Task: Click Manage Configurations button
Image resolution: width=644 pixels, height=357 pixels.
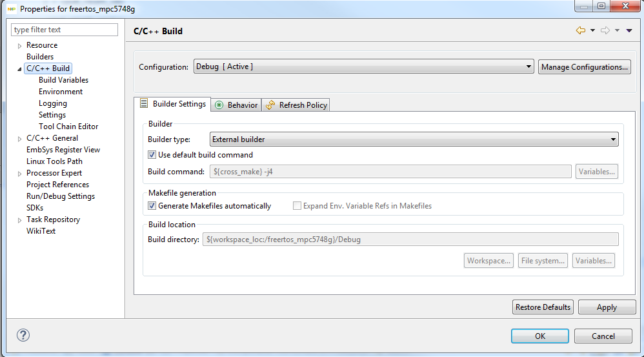Action: (x=585, y=67)
